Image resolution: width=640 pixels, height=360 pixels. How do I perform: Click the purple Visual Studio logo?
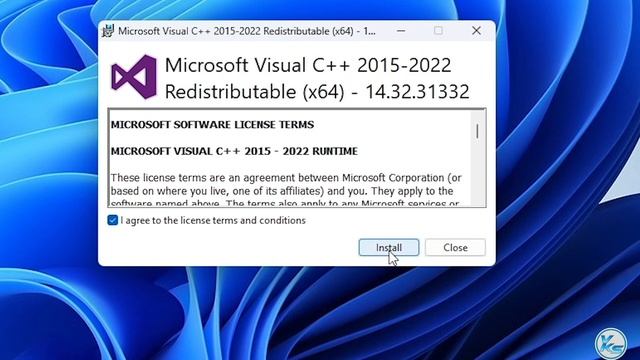click(x=134, y=77)
